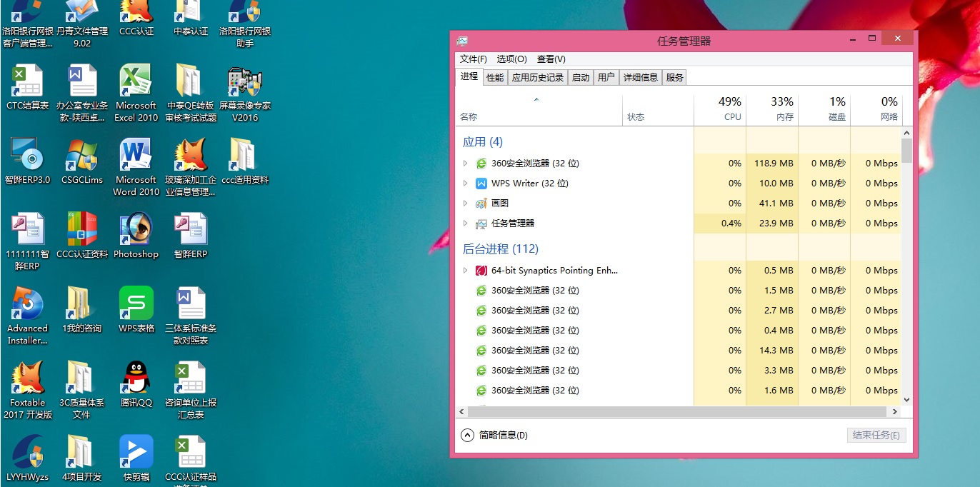
Task: Switch to the 服务 tab
Action: click(x=675, y=77)
